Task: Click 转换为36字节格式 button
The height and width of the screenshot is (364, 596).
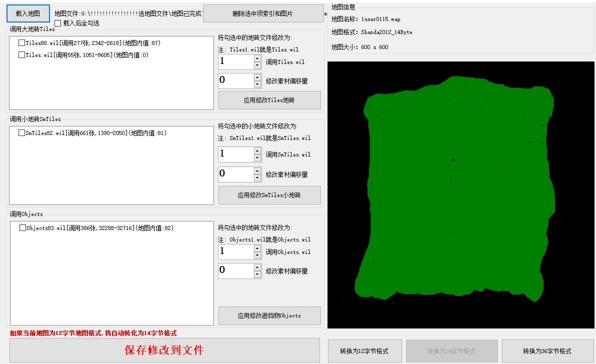Action: click(x=547, y=351)
